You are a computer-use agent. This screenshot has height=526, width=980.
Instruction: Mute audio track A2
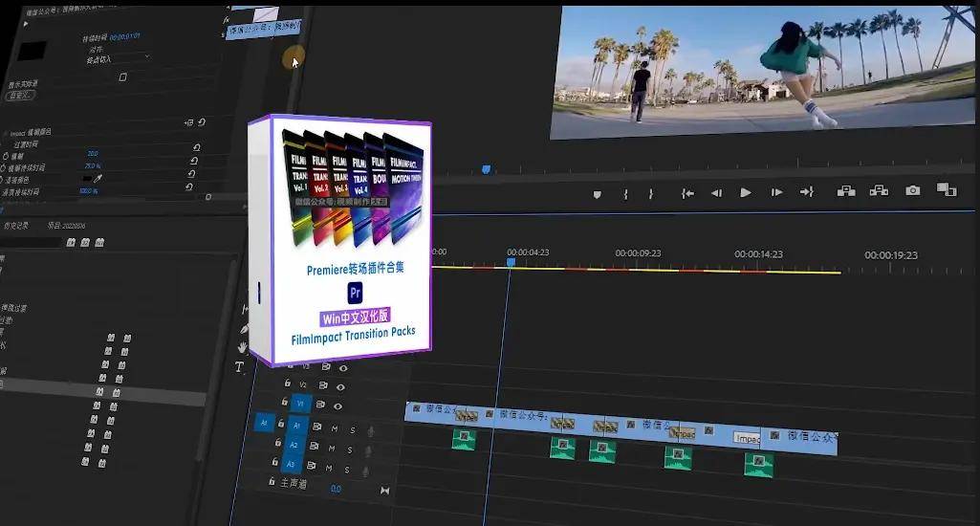click(332, 449)
